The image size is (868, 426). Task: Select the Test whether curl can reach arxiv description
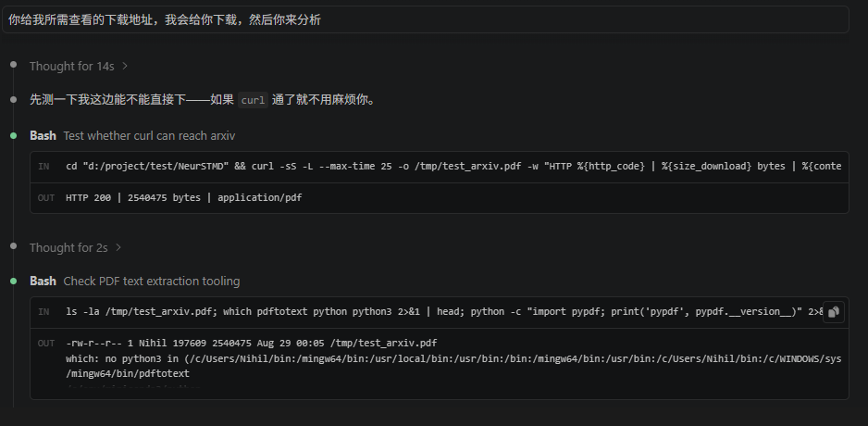150,136
